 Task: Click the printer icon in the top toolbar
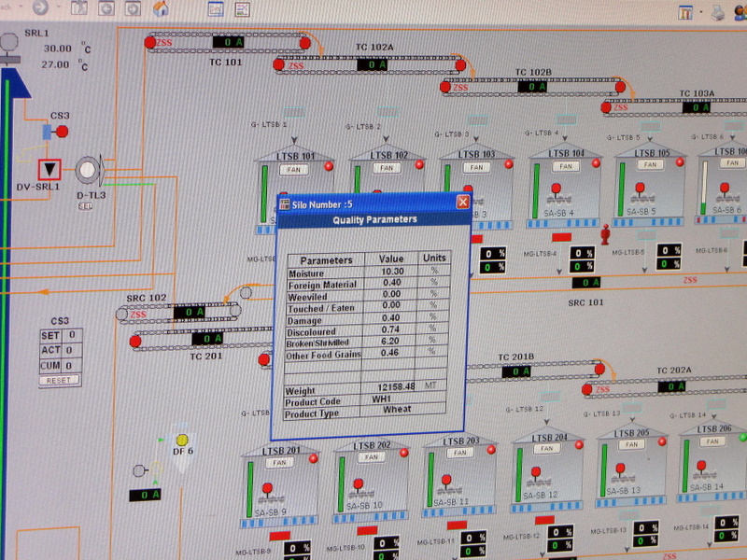pos(718,13)
